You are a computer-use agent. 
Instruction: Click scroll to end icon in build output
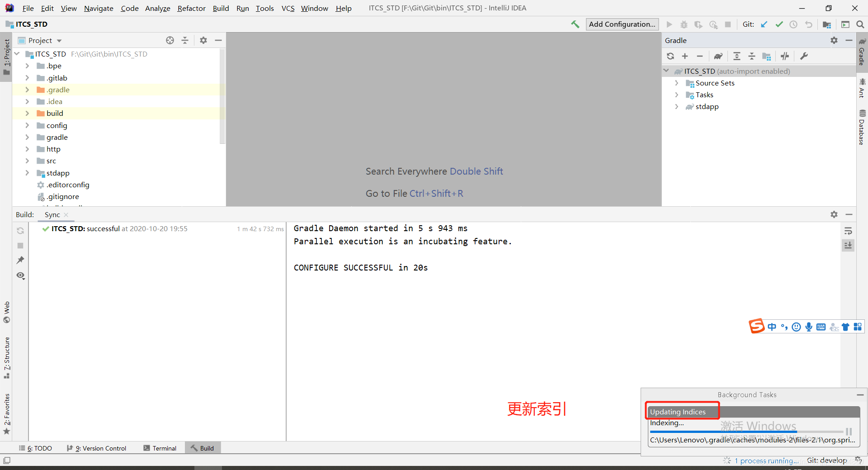point(848,245)
